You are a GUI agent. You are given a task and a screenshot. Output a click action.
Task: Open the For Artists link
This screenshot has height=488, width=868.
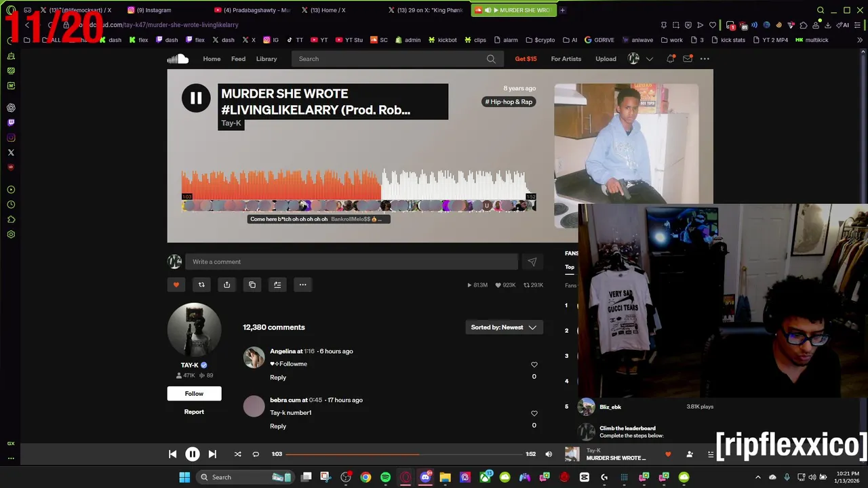point(566,59)
